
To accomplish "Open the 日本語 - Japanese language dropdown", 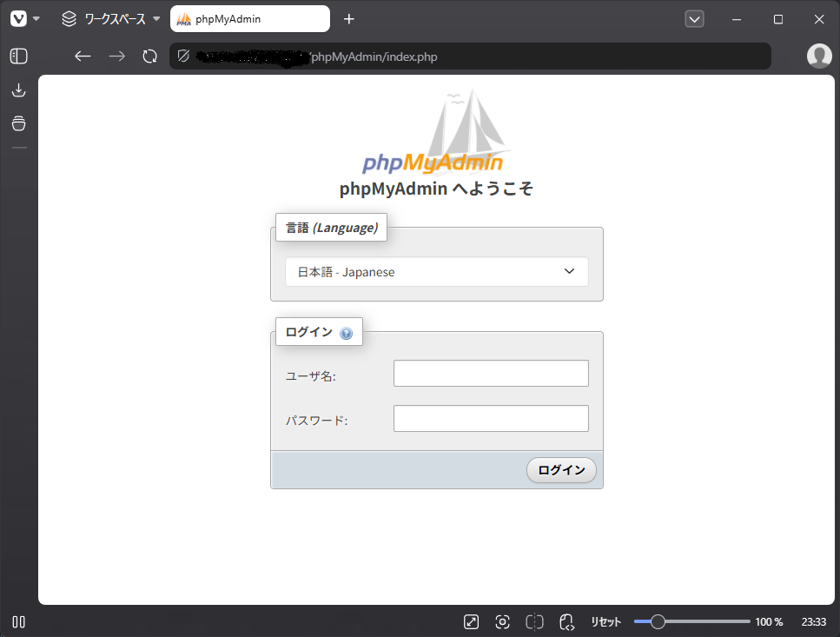I will pos(437,272).
